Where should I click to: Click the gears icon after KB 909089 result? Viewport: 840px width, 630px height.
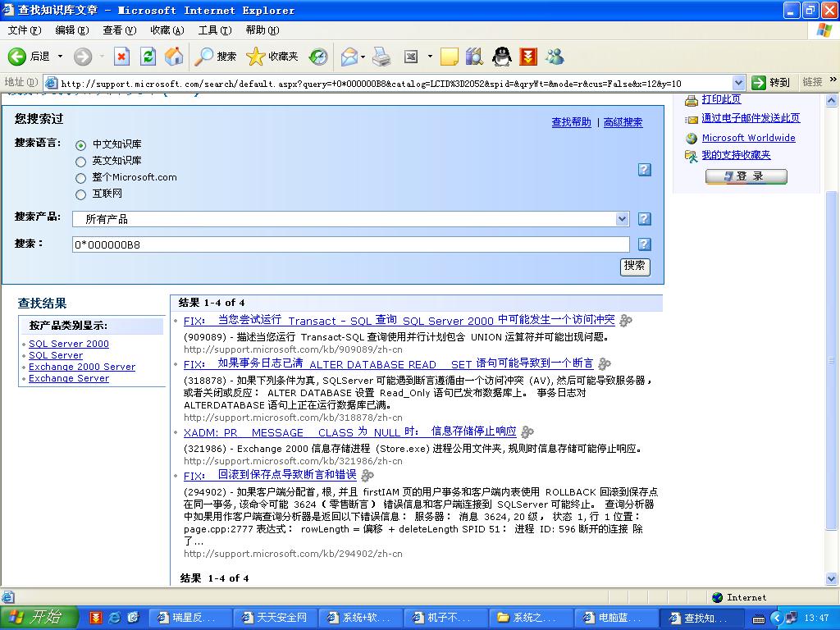pyautogui.click(x=626, y=321)
